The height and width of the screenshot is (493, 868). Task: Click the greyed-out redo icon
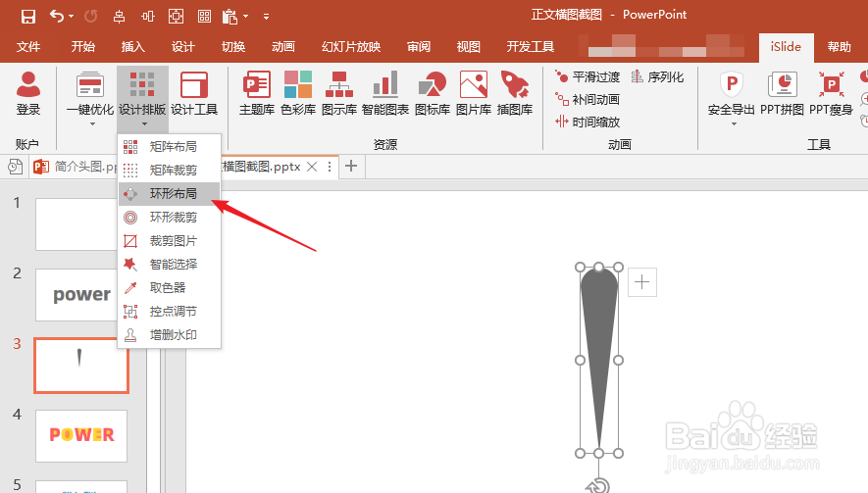click(x=91, y=17)
